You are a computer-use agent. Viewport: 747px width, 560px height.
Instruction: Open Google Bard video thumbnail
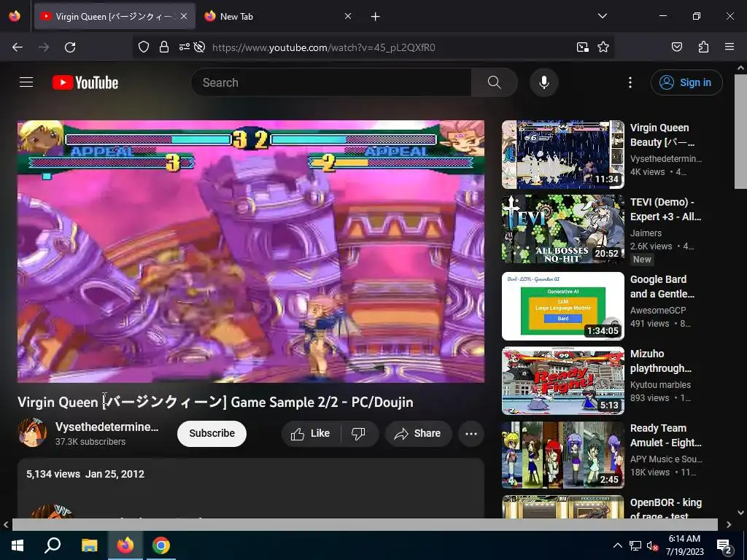[562, 306]
